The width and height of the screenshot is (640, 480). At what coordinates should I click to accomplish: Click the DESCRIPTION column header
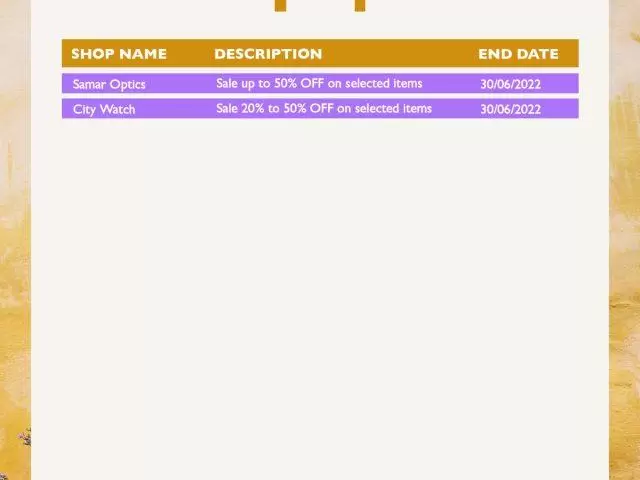268,54
